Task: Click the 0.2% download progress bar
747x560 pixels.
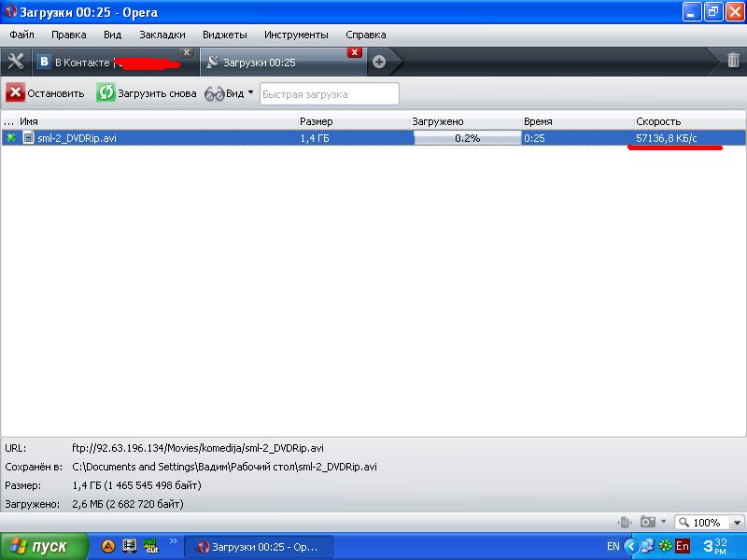Action: pyautogui.click(x=468, y=138)
